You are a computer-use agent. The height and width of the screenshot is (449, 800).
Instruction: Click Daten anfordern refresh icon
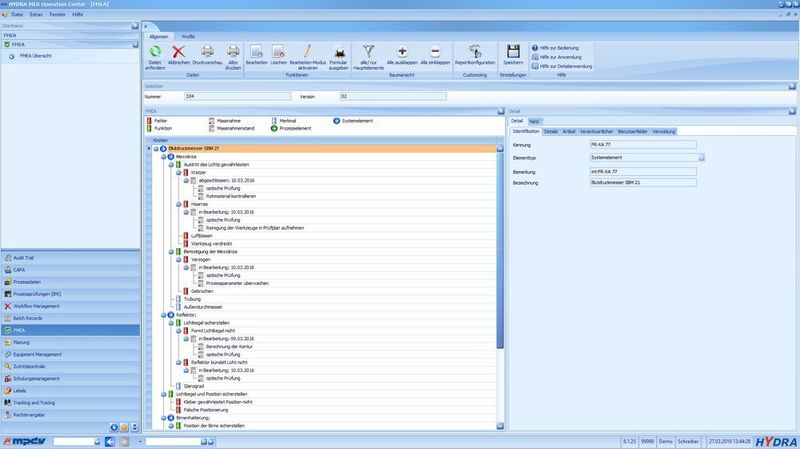point(155,52)
